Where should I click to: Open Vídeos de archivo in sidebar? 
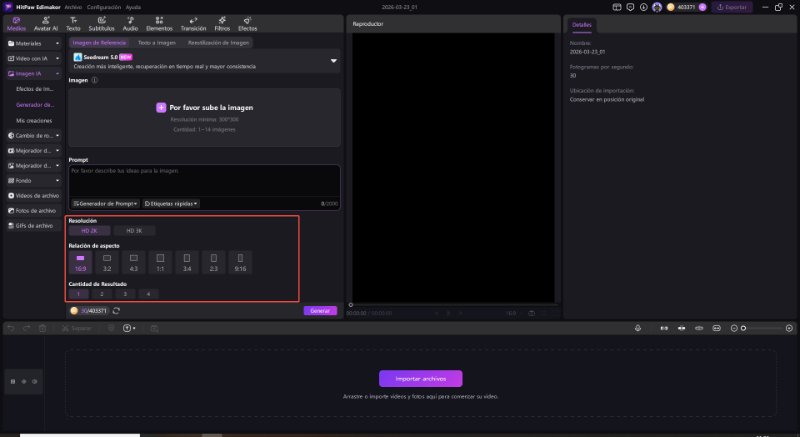click(x=34, y=196)
